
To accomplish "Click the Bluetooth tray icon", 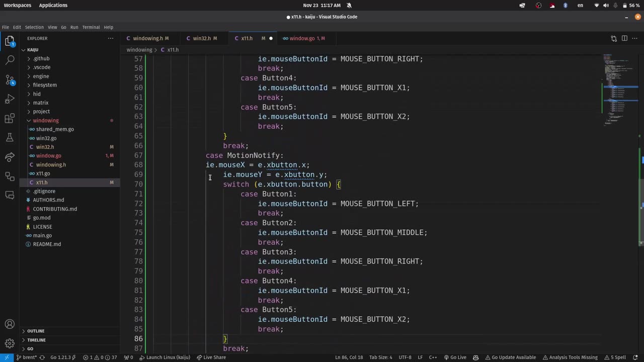I will [566, 5].
